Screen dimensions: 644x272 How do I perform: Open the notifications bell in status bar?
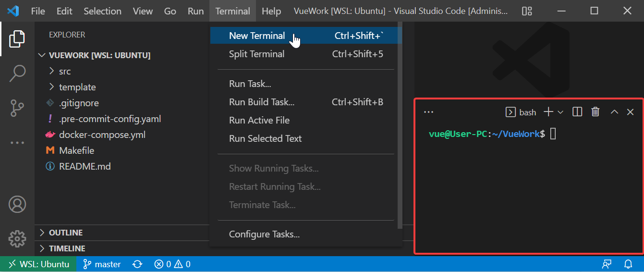click(x=628, y=264)
